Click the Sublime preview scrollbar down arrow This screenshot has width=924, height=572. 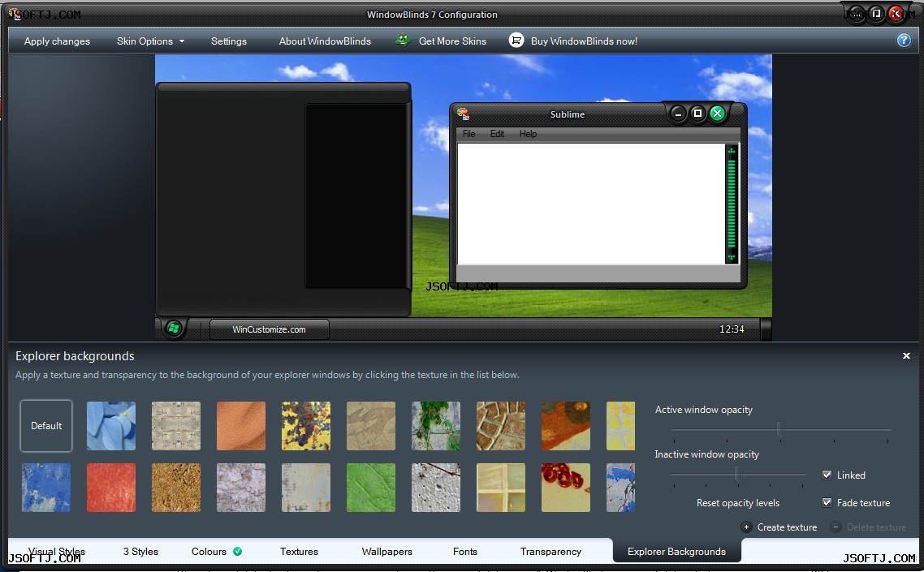[x=732, y=257]
